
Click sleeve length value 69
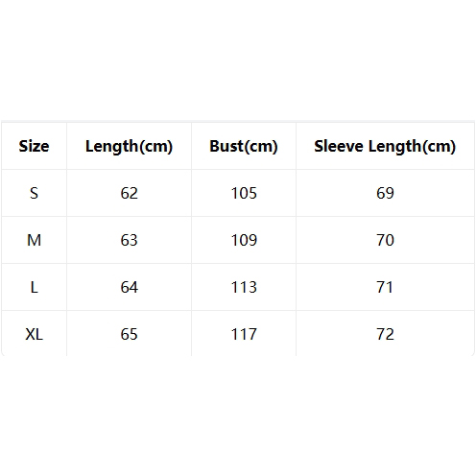pyautogui.click(x=385, y=193)
